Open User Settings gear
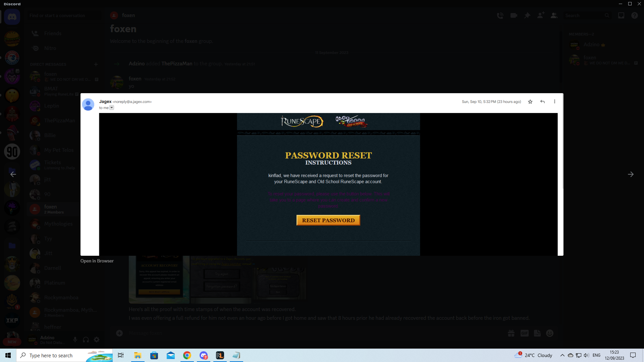The width and height of the screenshot is (644, 362). [x=97, y=340]
